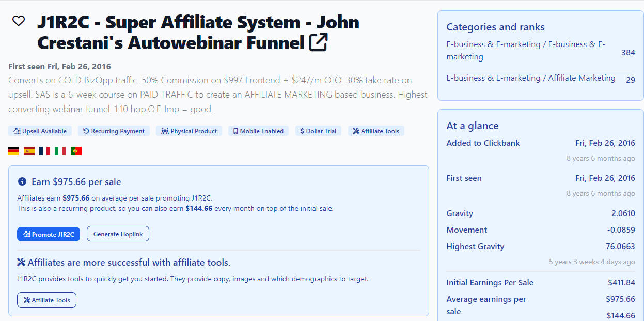
Task: Click the Earn $975.66 per sale heading
Action: click(x=76, y=182)
